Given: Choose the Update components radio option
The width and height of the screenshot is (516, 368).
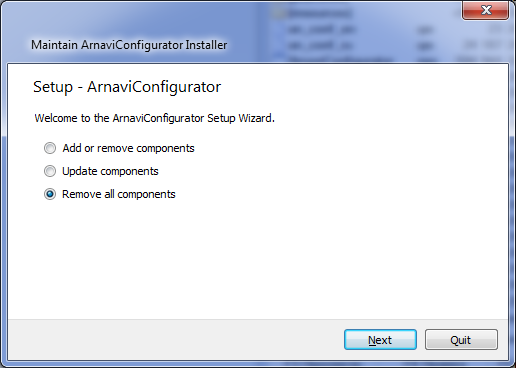Looking at the screenshot, I should pos(50,171).
